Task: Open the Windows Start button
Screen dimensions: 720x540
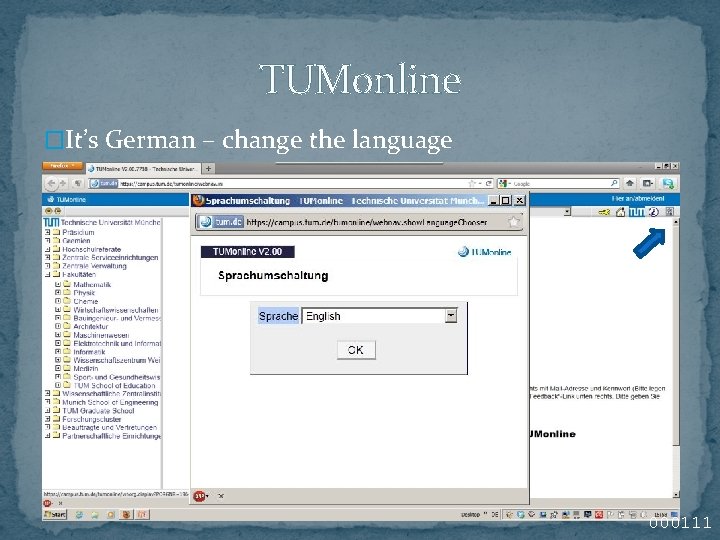Action: click(x=55, y=515)
